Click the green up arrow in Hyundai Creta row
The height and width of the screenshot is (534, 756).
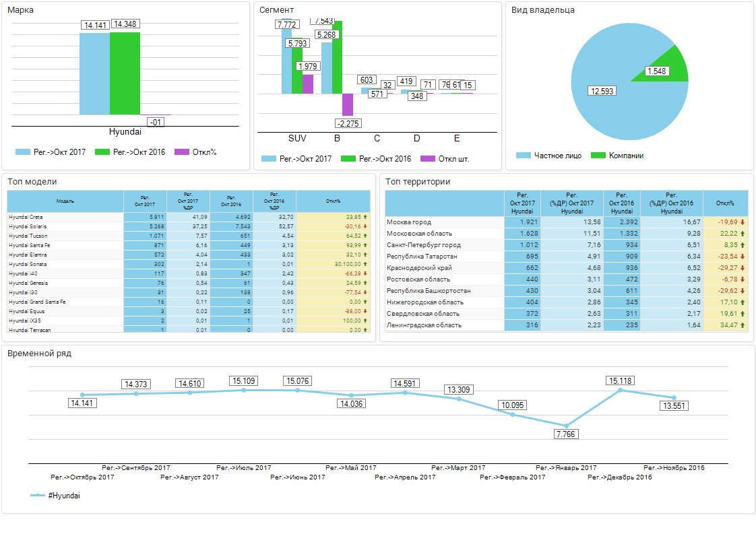(x=365, y=217)
